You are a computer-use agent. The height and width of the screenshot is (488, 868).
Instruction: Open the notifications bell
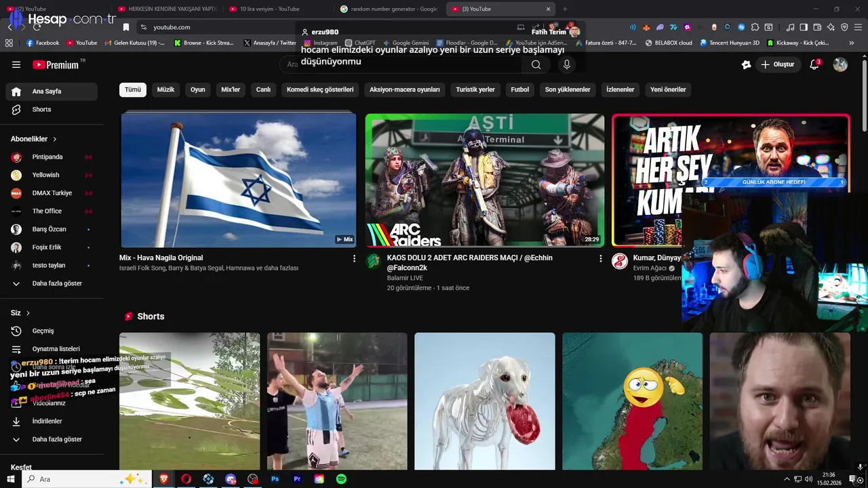coord(814,64)
